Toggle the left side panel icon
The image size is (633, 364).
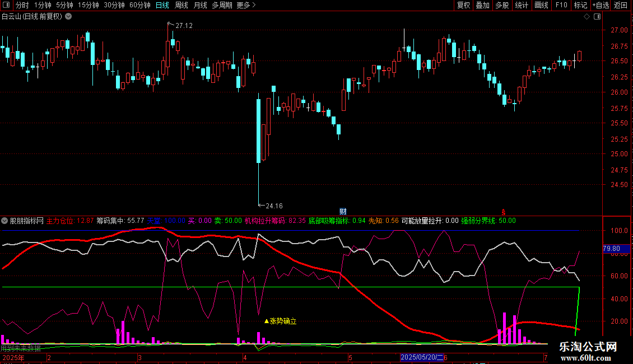6,5
